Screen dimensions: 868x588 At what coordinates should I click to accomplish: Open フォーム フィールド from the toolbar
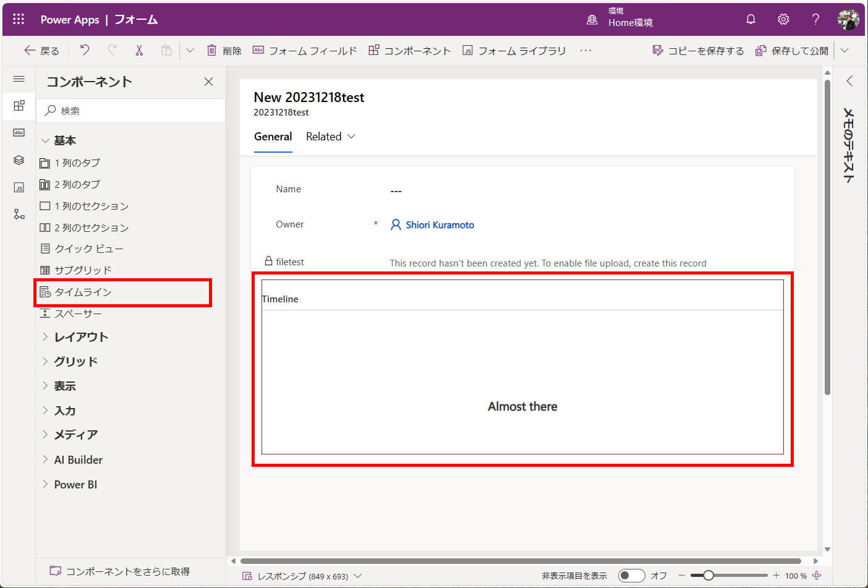(x=305, y=51)
